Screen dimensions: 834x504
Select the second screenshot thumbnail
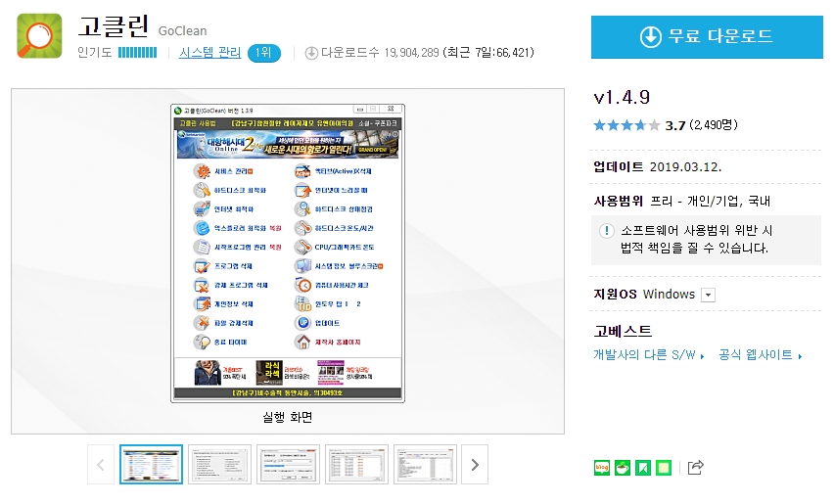point(219,465)
